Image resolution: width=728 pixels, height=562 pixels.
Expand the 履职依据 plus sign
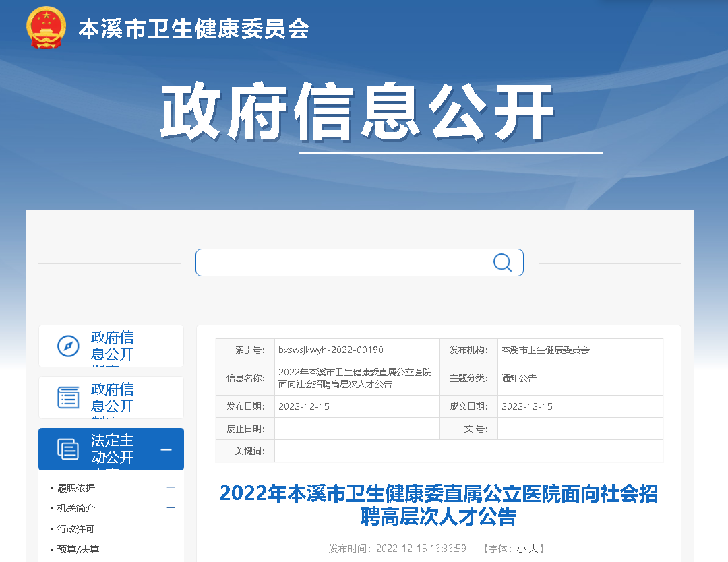click(x=171, y=487)
